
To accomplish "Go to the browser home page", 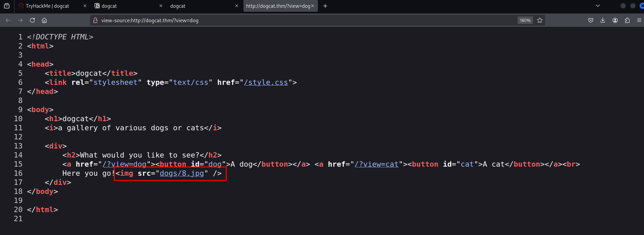I will (x=44, y=20).
